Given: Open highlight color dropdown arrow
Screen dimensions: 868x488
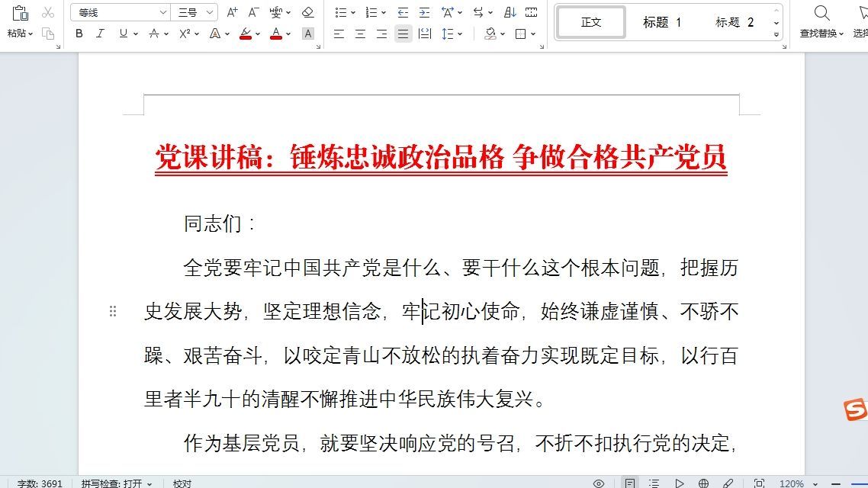Looking at the screenshot, I should tap(258, 34).
